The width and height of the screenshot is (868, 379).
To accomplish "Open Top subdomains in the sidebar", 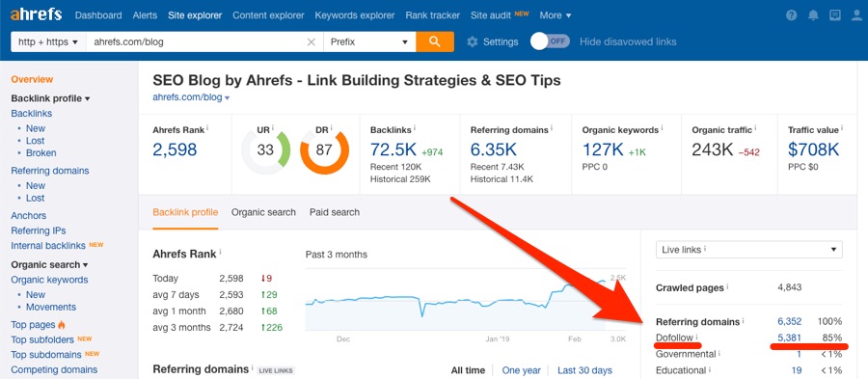I will pyautogui.click(x=46, y=355).
